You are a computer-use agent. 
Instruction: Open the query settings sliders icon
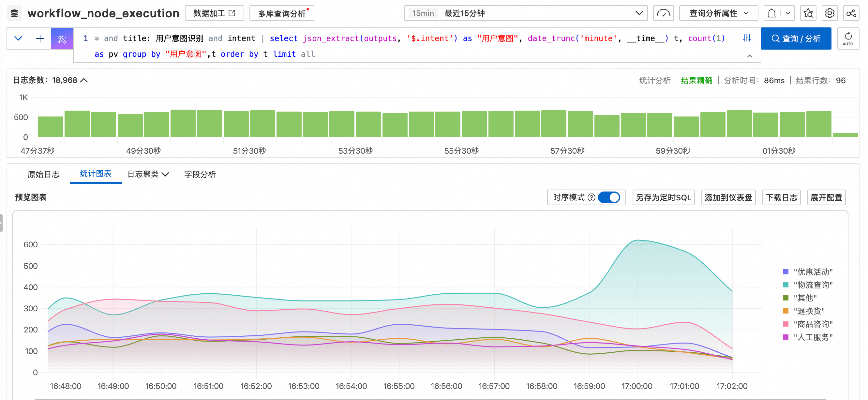pyautogui.click(x=747, y=38)
